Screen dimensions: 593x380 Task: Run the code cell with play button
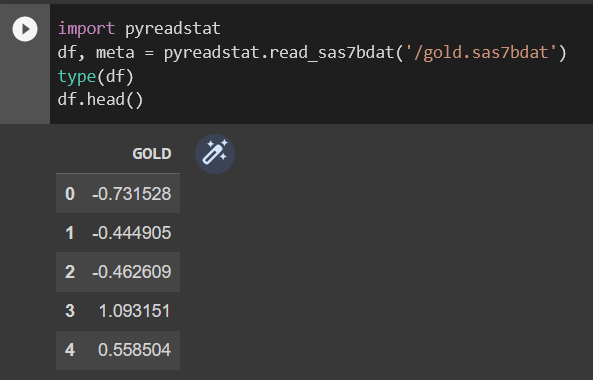(x=25, y=29)
